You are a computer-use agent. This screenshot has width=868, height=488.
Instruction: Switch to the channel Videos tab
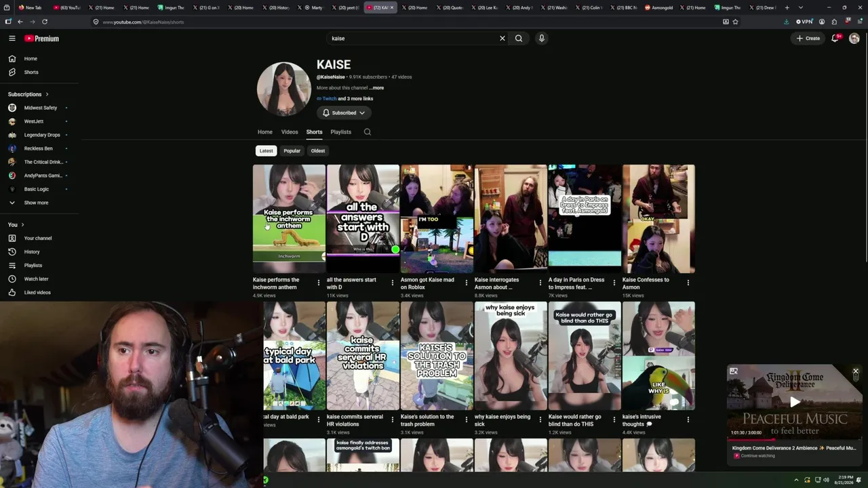[290, 132]
